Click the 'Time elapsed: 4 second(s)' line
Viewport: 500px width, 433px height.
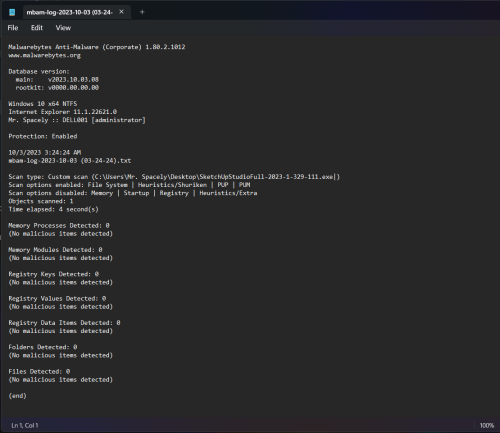(53, 209)
